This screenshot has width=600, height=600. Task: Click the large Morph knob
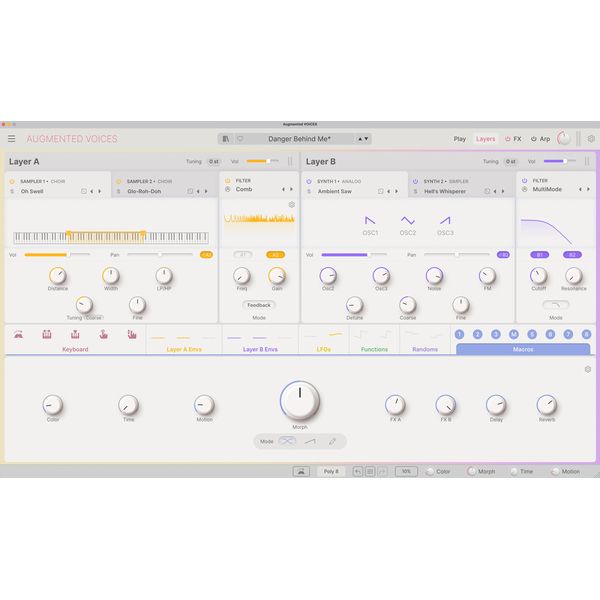(x=300, y=400)
